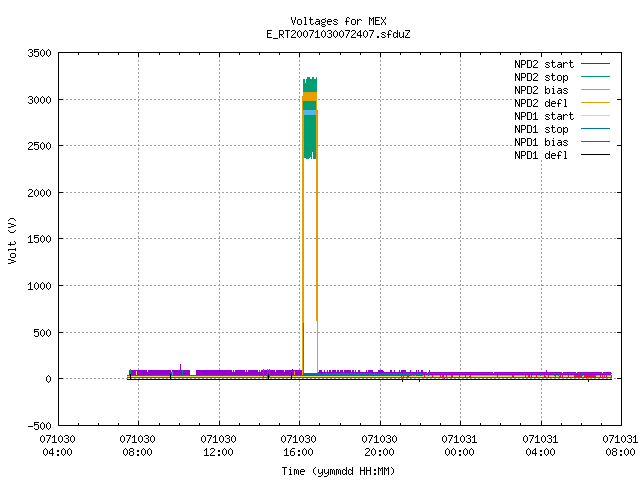The width and height of the screenshot is (640, 480).
Task: Click the 'NPD1 stop' legend label
Action: (x=541, y=129)
